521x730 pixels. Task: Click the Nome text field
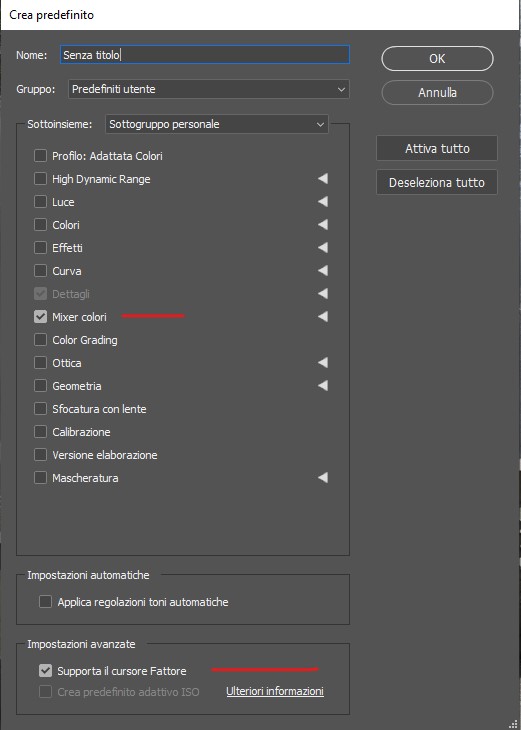pyautogui.click(x=205, y=54)
